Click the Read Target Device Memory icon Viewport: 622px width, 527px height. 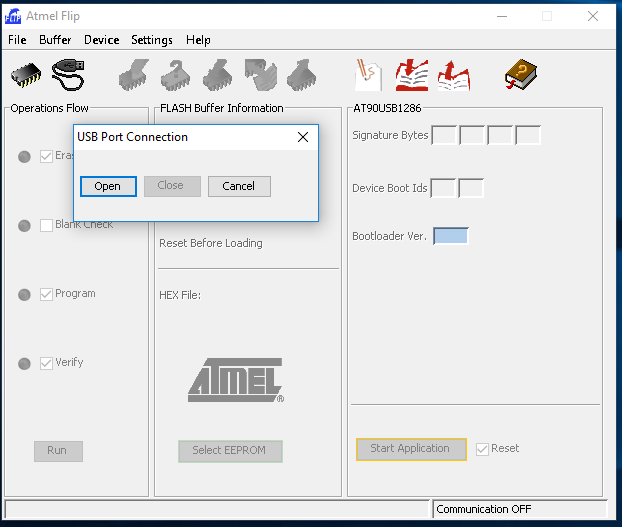pos(302,75)
